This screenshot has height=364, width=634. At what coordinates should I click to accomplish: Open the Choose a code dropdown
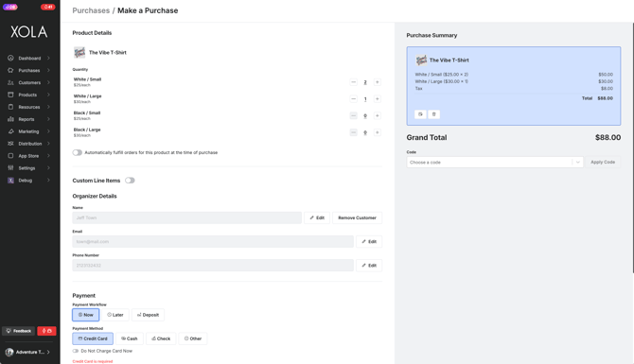pos(495,162)
